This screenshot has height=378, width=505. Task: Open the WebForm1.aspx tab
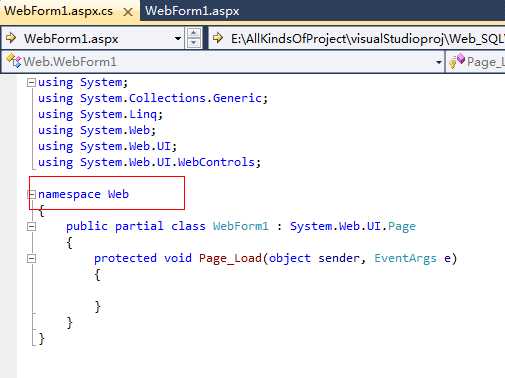pos(192,11)
